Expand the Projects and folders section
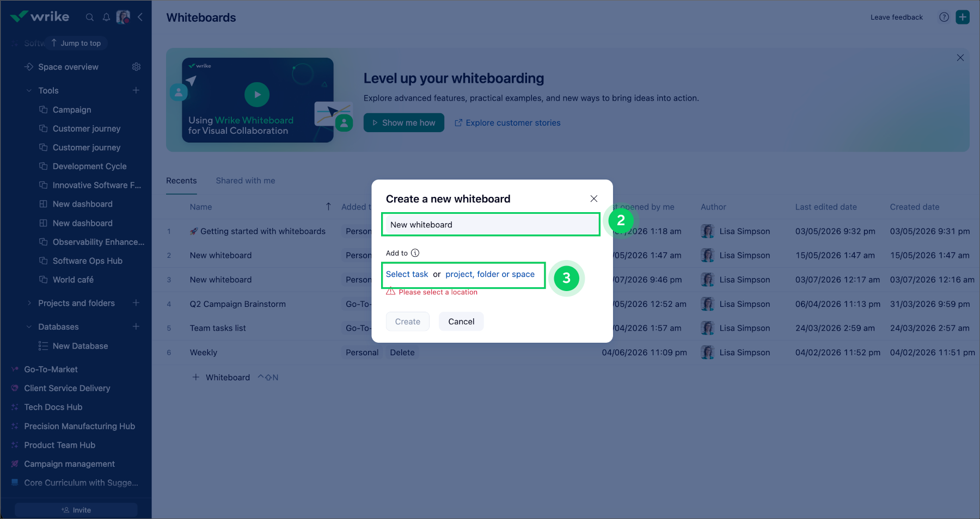The height and width of the screenshot is (519, 980). tap(29, 303)
